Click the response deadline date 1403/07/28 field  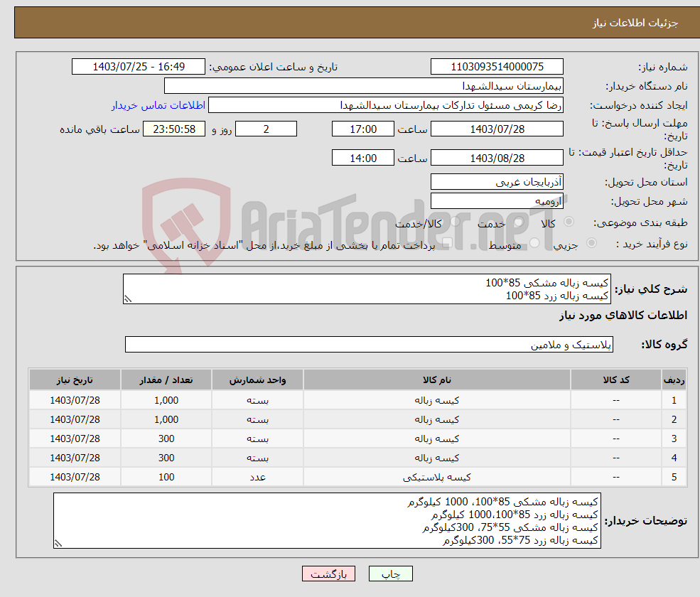(x=497, y=129)
